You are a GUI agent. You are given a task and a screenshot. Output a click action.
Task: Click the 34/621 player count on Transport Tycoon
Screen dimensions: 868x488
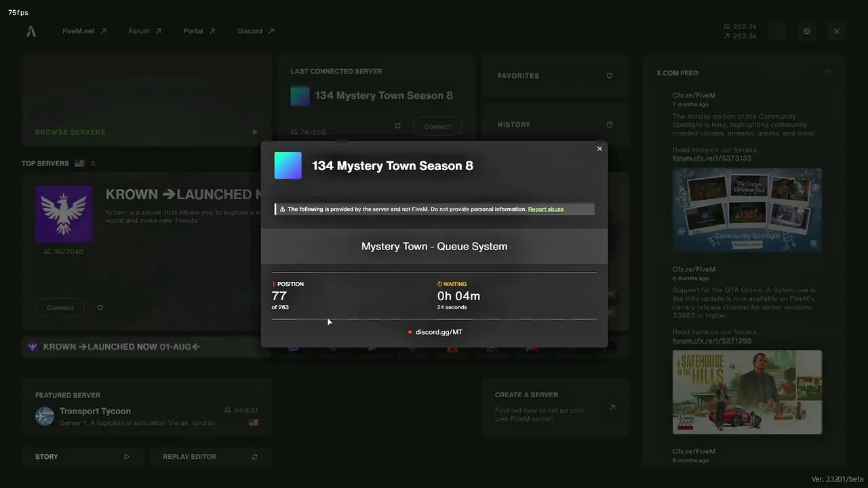(241, 410)
